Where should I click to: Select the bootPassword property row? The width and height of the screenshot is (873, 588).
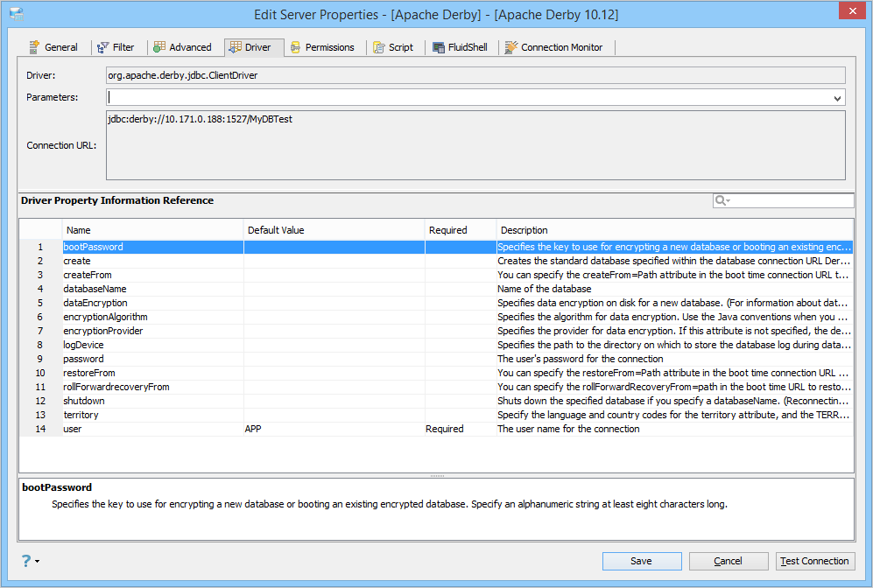coord(436,247)
